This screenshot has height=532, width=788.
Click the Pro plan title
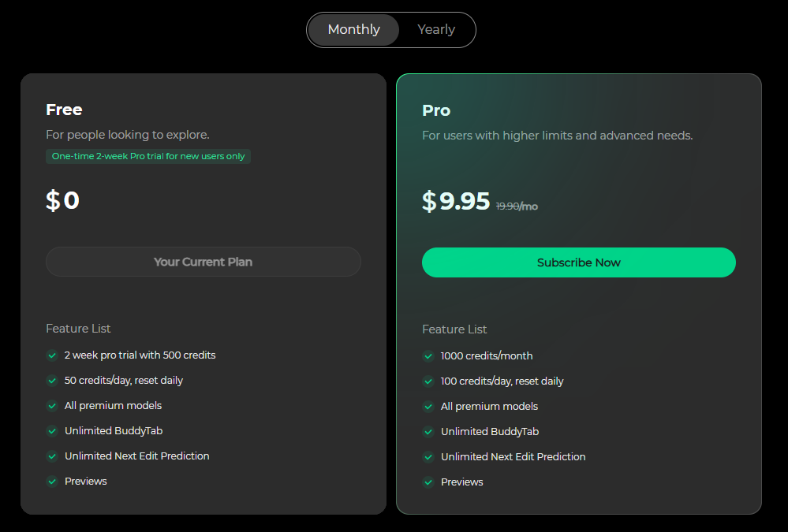(436, 110)
